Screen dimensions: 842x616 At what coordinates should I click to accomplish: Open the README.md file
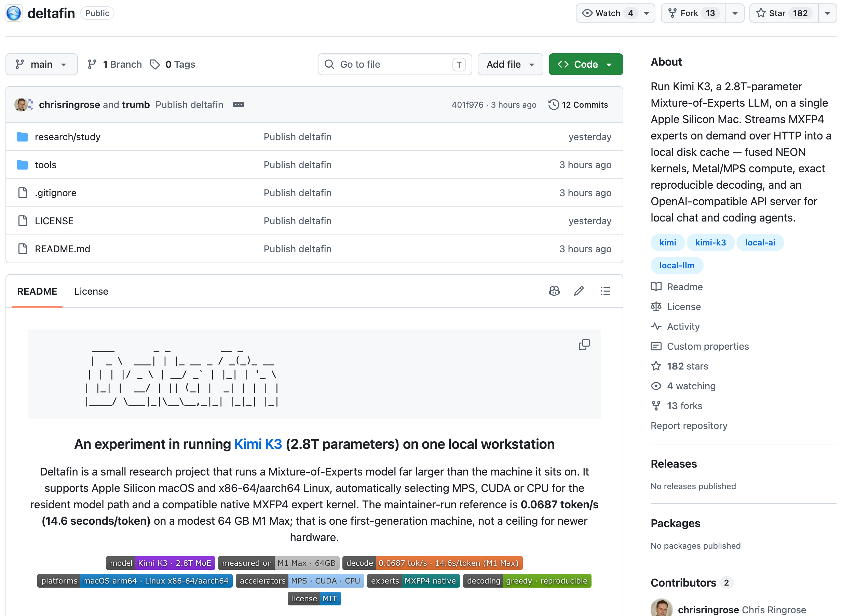click(63, 249)
